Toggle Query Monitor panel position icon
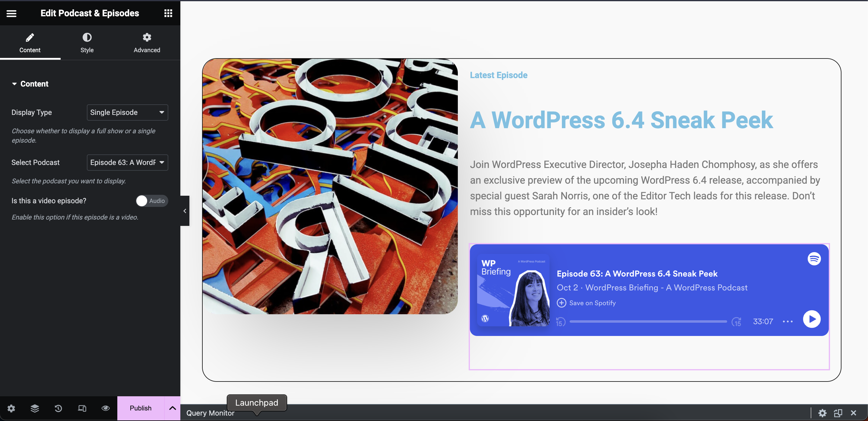 pos(838,413)
